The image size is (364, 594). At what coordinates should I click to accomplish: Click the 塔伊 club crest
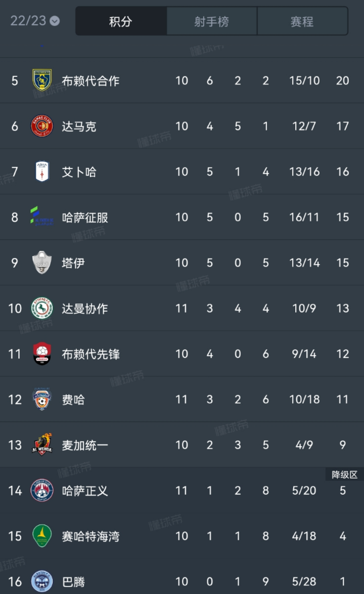coord(41,263)
